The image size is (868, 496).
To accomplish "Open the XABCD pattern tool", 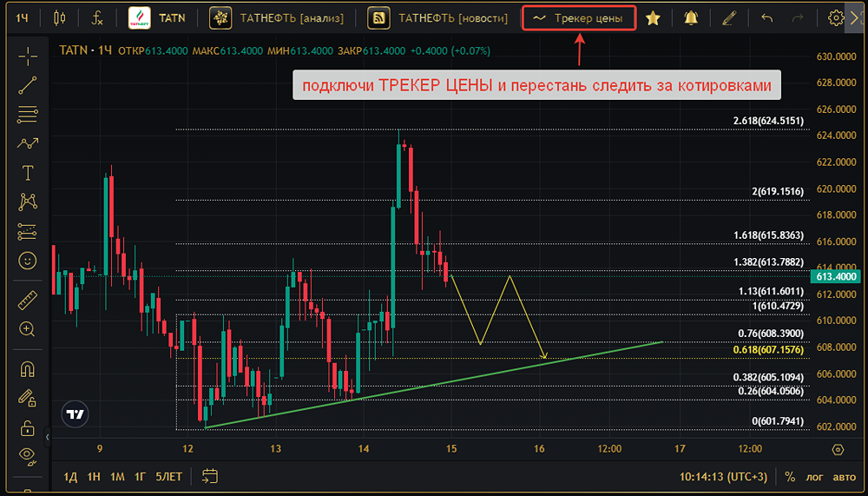I will [27, 202].
